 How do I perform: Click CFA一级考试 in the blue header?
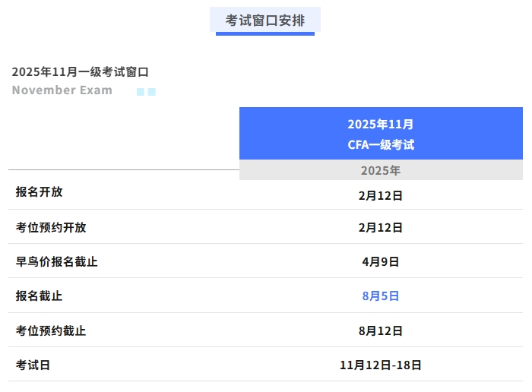point(381,144)
